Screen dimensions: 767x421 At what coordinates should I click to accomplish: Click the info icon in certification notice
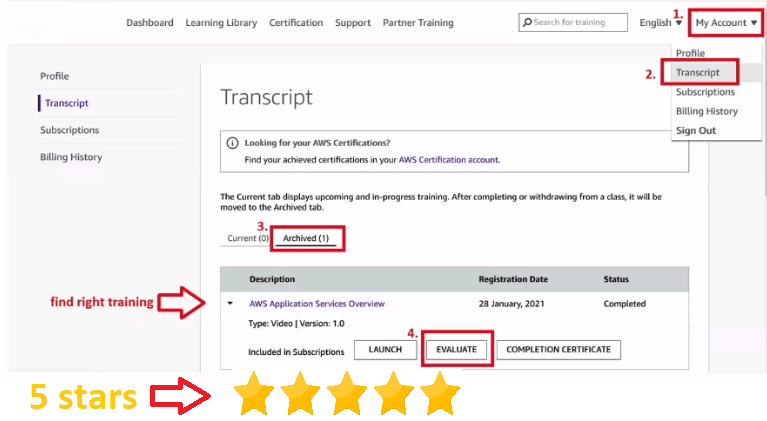point(232,143)
